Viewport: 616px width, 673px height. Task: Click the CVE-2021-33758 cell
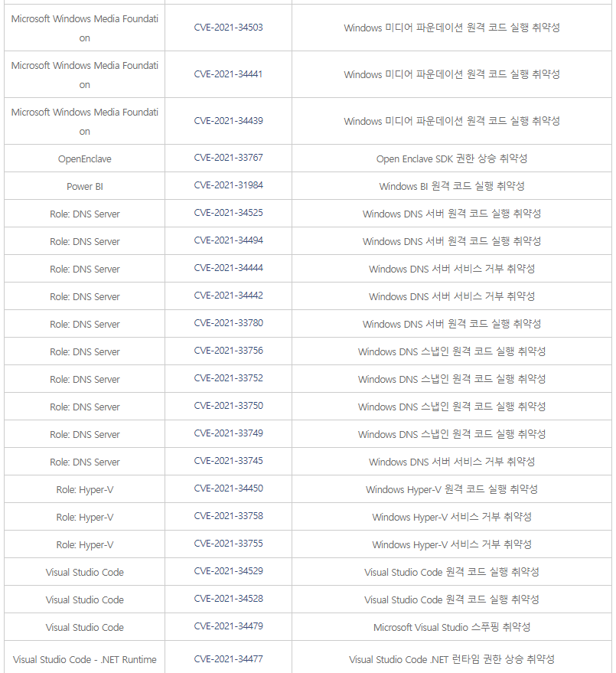(x=228, y=517)
